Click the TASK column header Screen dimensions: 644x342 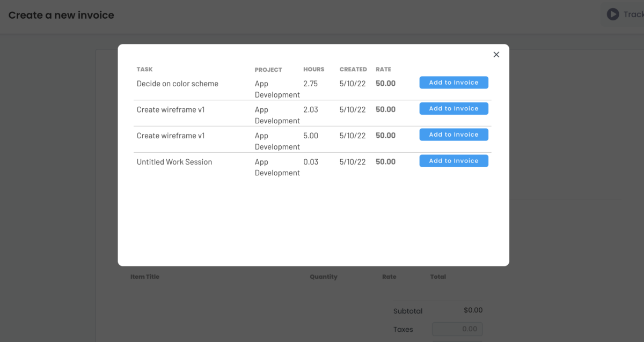(144, 69)
